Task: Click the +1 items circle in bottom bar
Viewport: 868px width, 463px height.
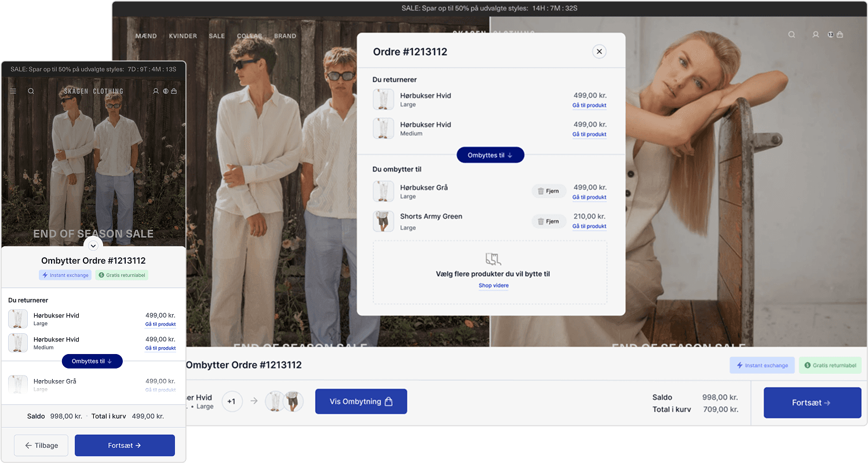Action: pos(232,401)
